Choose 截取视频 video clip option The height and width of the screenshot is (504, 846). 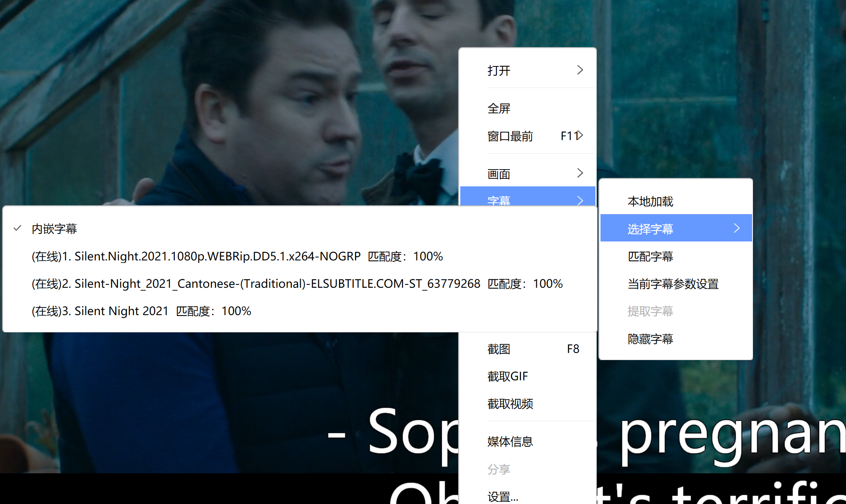(510, 403)
